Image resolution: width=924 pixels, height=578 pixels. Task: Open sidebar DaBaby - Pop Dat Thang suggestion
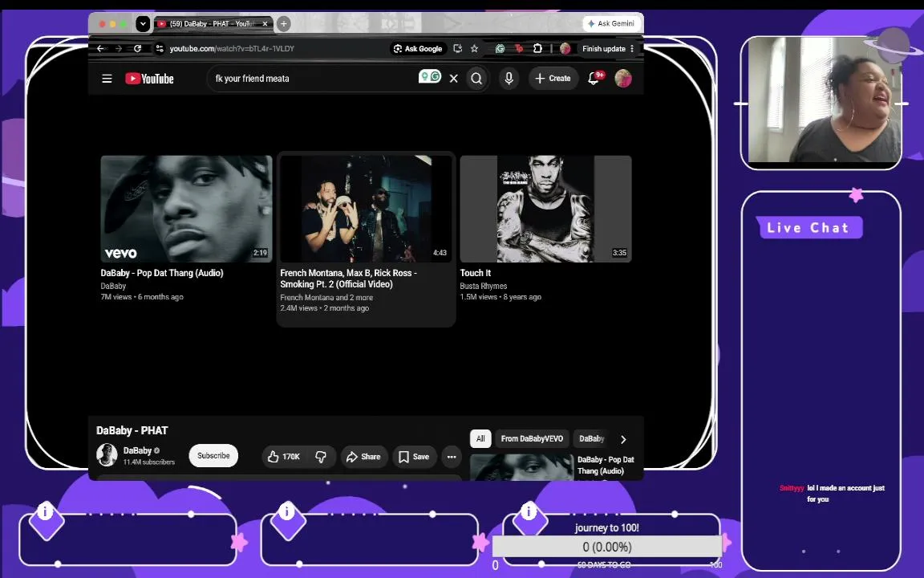(552, 466)
